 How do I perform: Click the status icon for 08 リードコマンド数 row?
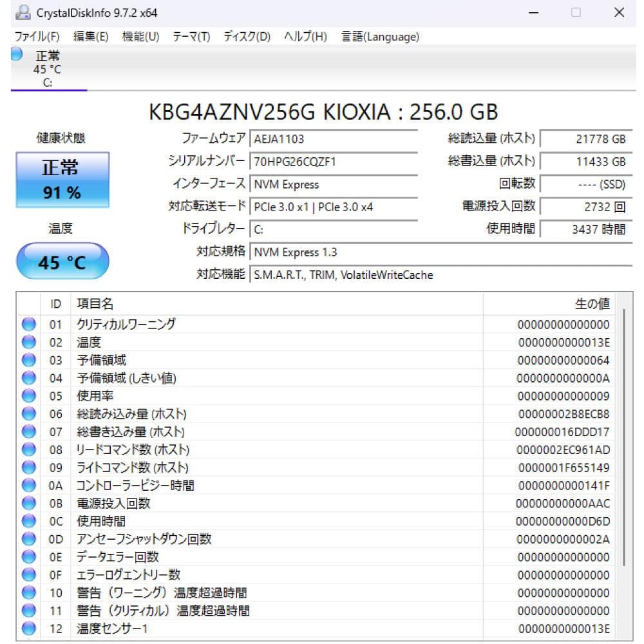pos(29,450)
